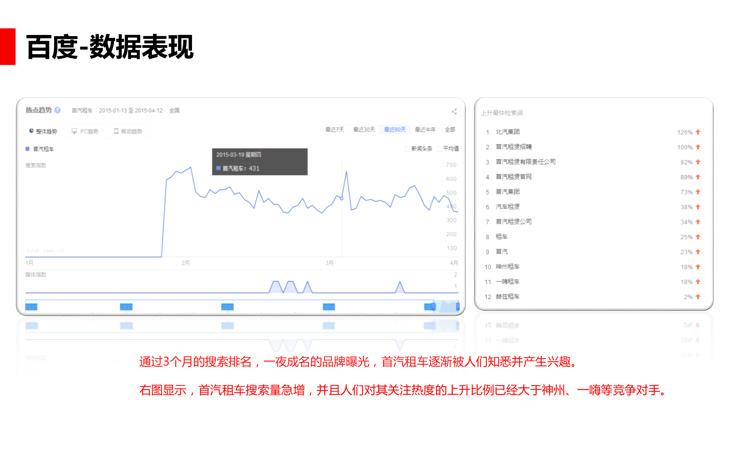Toggle the 平均值 checkbox
The width and height of the screenshot is (750, 457).
(439, 149)
